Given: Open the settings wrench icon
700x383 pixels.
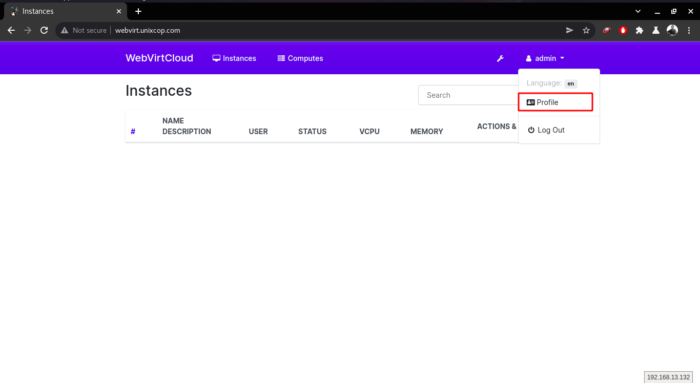Looking at the screenshot, I should click(500, 58).
